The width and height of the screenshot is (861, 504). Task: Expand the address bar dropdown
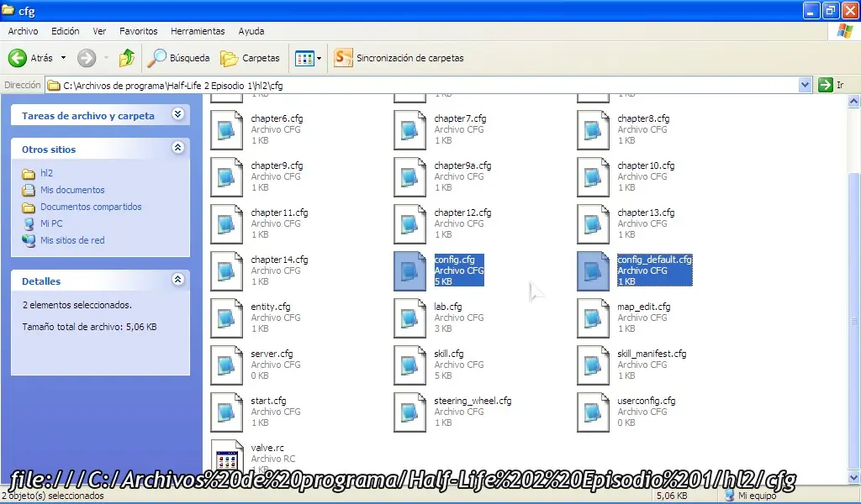point(805,85)
